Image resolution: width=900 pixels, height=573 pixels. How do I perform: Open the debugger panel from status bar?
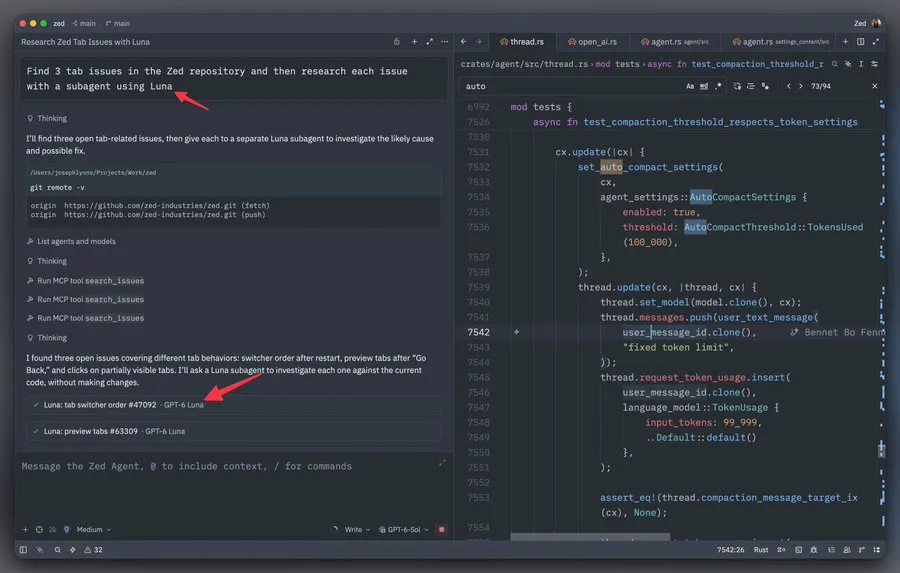tap(814, 549)
